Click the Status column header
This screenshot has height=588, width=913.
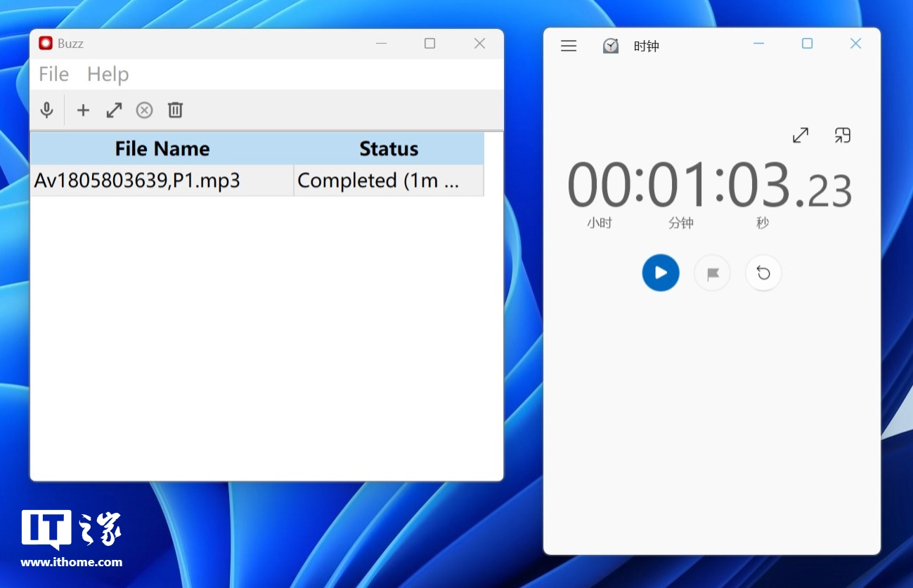(x=389, y=149)
